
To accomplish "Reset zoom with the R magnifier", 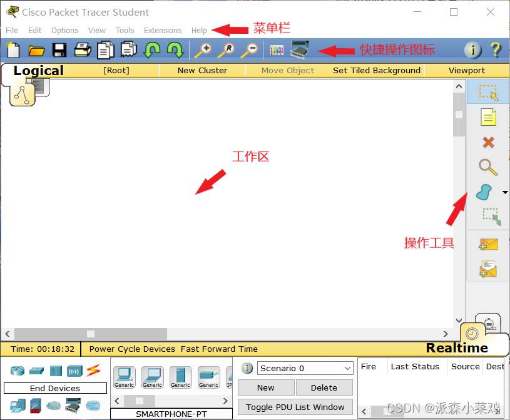I will click(226, 51).
